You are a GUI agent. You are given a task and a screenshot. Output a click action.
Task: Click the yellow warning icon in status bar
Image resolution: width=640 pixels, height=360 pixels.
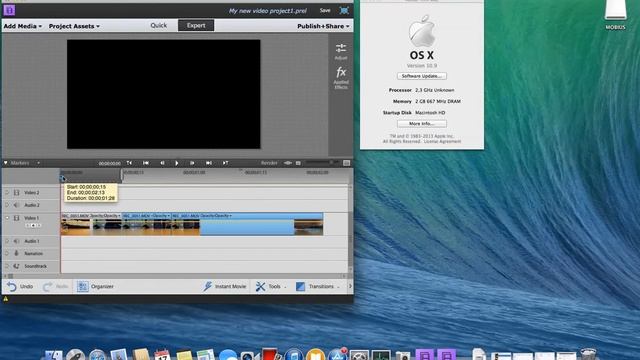tap(6, 299)
